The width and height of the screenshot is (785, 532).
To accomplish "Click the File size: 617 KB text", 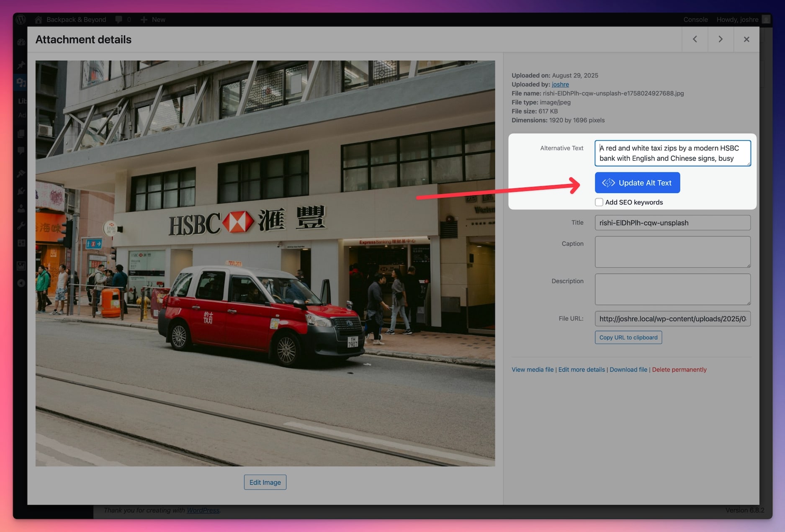I will [535, 111].
